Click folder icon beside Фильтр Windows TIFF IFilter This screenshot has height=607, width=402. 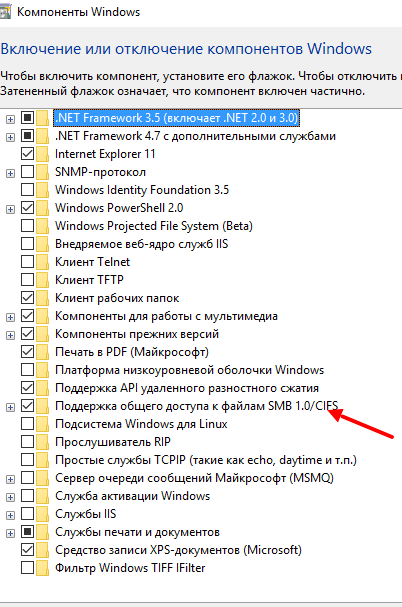[43, 568]
